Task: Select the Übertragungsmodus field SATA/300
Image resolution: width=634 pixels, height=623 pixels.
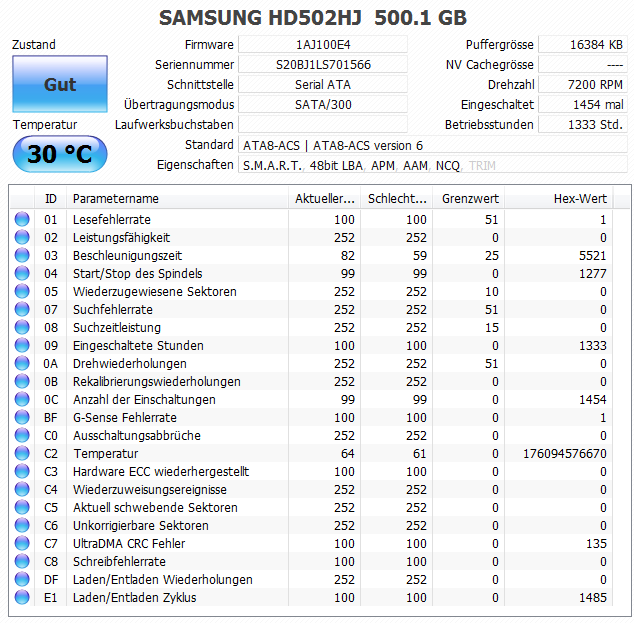Action: point(323,104)
